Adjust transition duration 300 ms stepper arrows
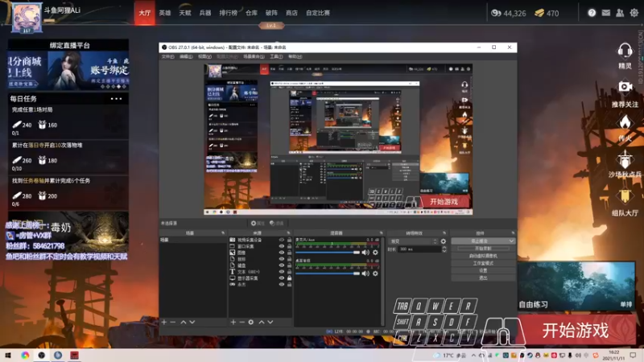Image resolution: width=644 pixels, height=362 pixels. pyautogui.click(x=444, y=249)
